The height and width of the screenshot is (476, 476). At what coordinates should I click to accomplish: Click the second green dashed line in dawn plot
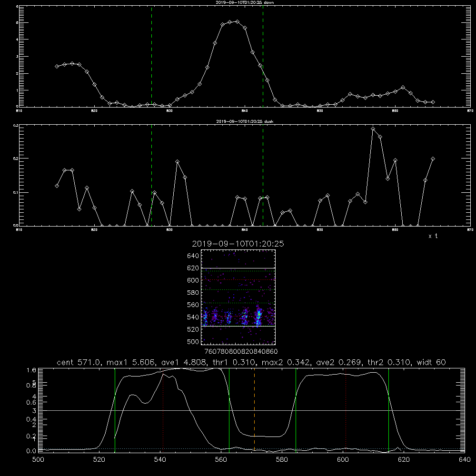(x=263, y=56)
